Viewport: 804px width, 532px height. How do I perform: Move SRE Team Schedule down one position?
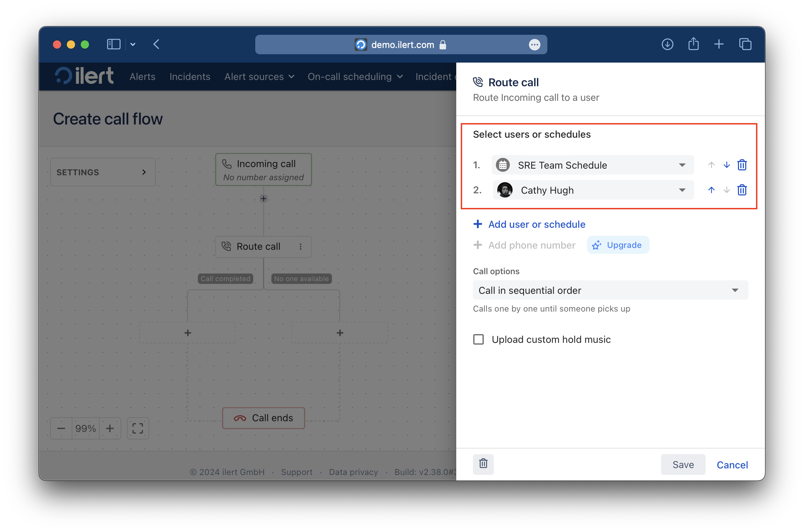click(x=726, y=165)
